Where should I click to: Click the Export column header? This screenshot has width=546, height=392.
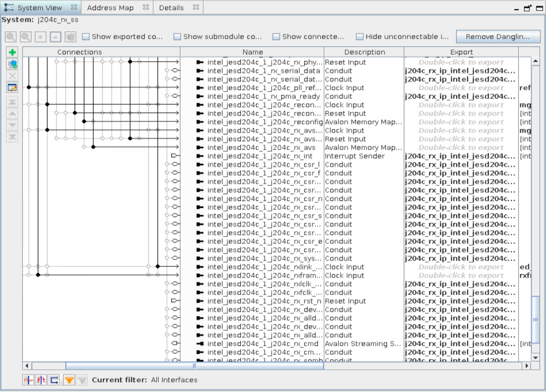click(461, 52)
